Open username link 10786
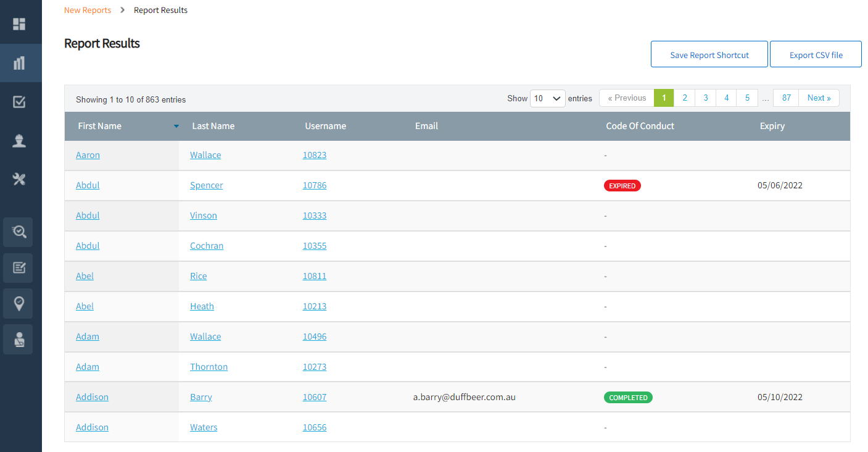The height and width of the screenshot is (452, 868). point(314,185)
